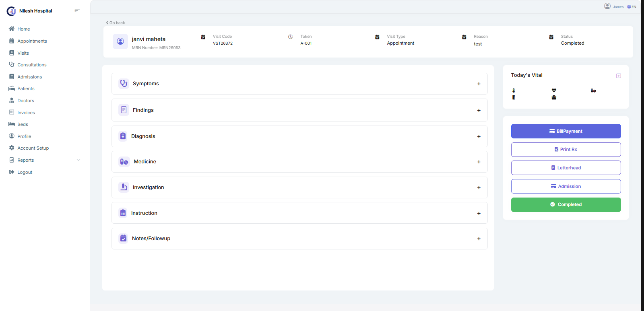Click MRN Number: MRN26053 text
Screen dimensions: 644x311
point(156,47)
